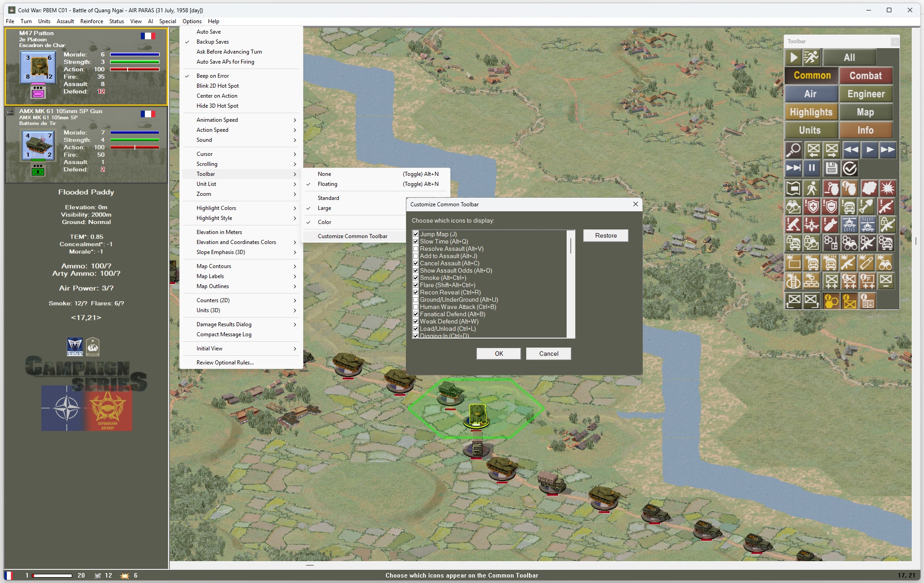Open the Zoom submenu

(241, 194)
